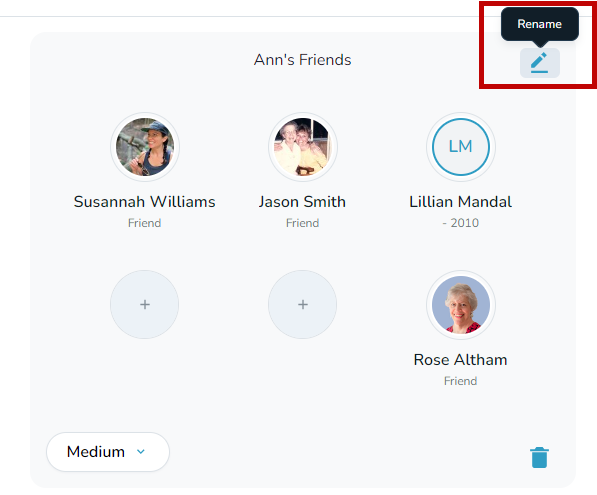Viewport: 597px width, 495px height.
Task: Add a person using the second plus circle
Action: [303, 305]
